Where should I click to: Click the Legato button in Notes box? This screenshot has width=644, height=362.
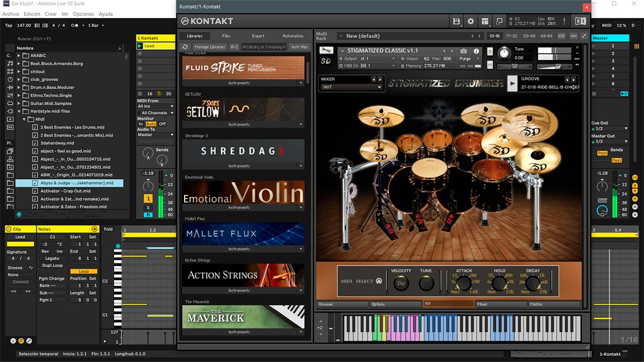pos(53,258)
